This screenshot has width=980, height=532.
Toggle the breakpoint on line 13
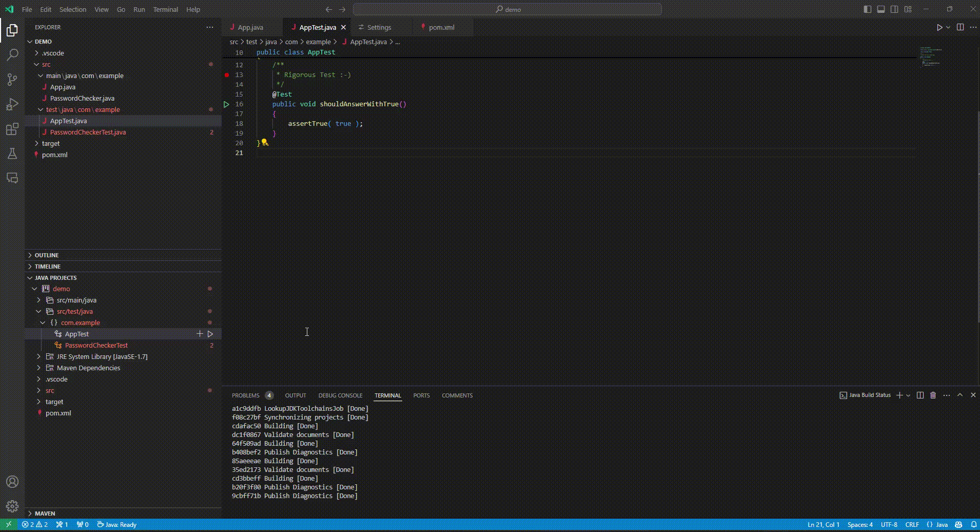tap(227, 75)
